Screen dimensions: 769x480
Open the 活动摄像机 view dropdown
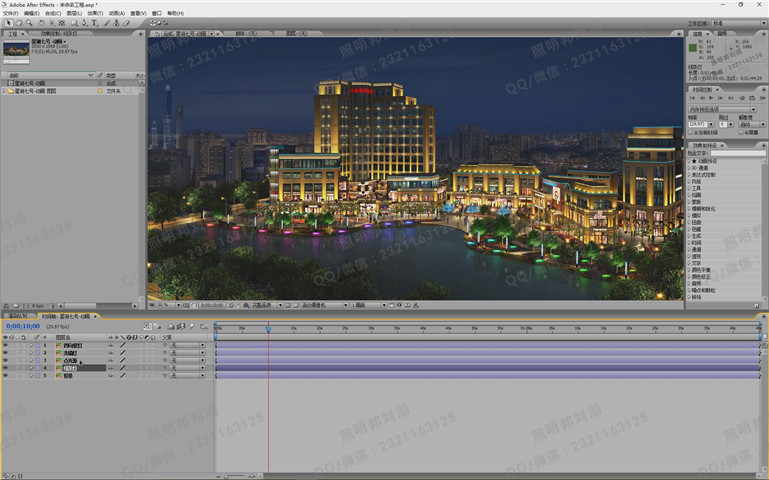click(325, 305)
